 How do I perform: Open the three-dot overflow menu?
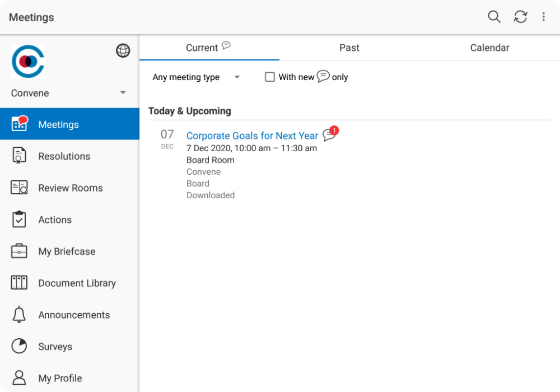543,17
